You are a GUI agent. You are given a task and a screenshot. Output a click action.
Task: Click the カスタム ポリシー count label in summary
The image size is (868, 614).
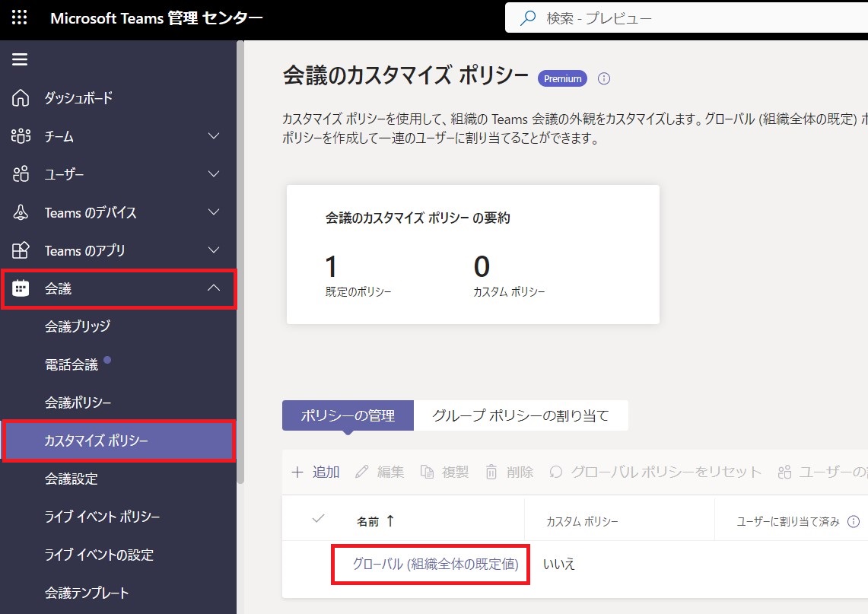509,291
